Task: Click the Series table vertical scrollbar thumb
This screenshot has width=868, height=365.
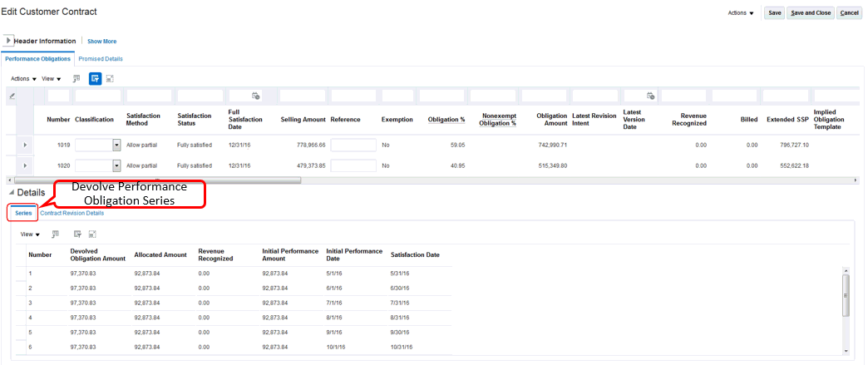Action: pyautogui.click(x=846, y=294)
